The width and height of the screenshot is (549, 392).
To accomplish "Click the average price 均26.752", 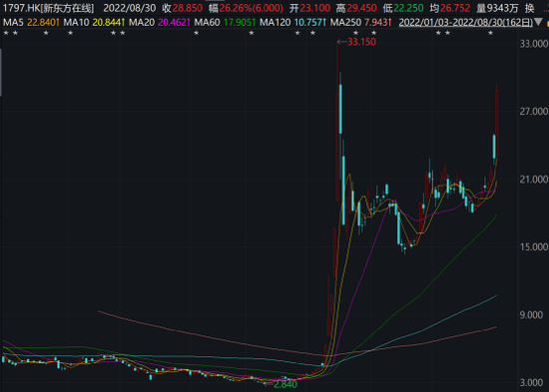I will tap(450, 8).
